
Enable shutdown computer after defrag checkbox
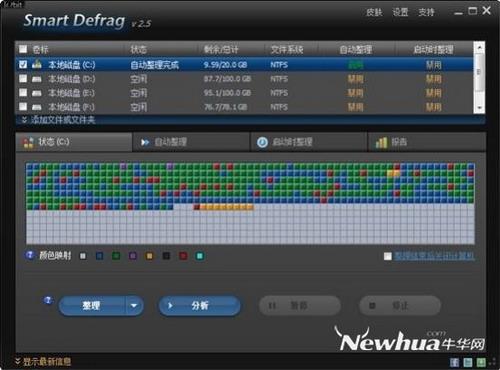click(387, 256)
